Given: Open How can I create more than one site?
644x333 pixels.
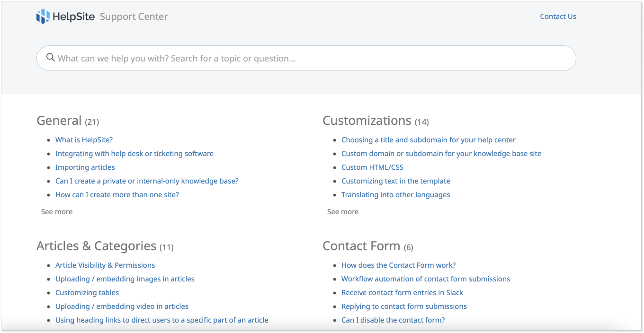Looking at the screenshot, I should (117, 195).
